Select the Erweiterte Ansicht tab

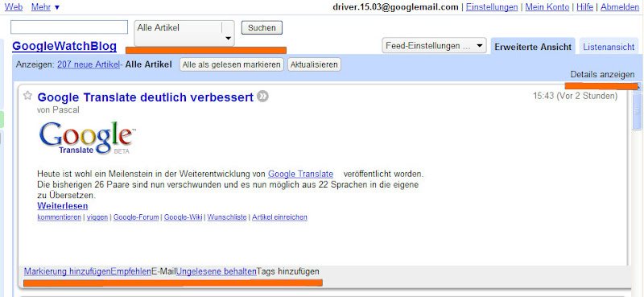(x=533, y=47)
